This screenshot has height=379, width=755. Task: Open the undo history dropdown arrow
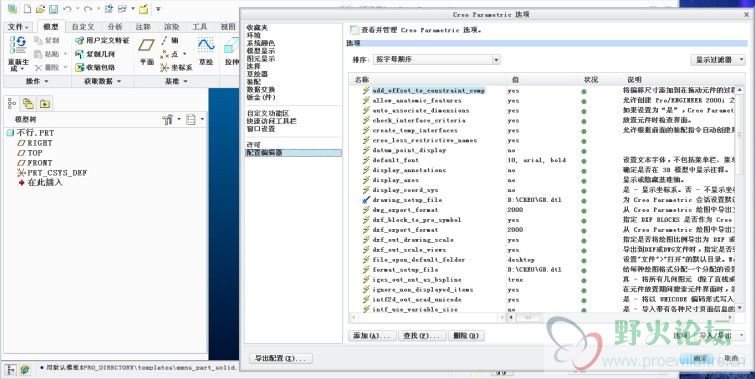coord(77,9)
